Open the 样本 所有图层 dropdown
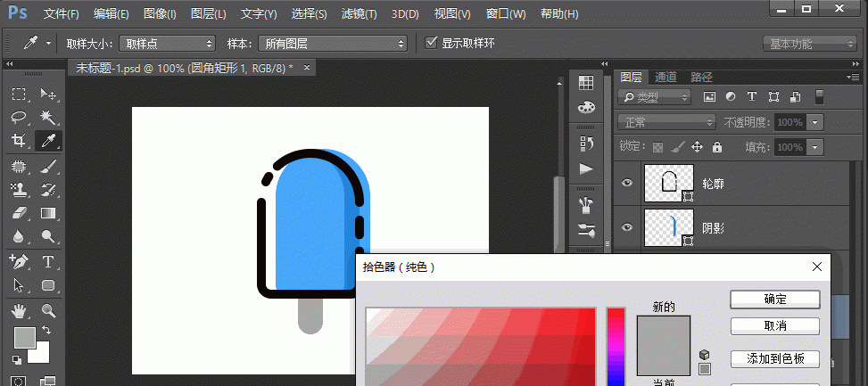Screen dimensions: 868x386 coord(331,43)
